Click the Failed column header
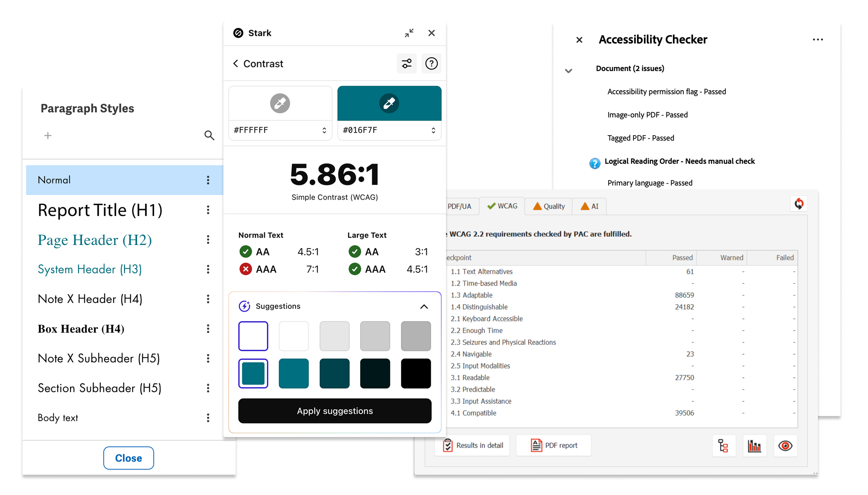The height and width of the screenshot is (495, 868). [x=772, y=258]
